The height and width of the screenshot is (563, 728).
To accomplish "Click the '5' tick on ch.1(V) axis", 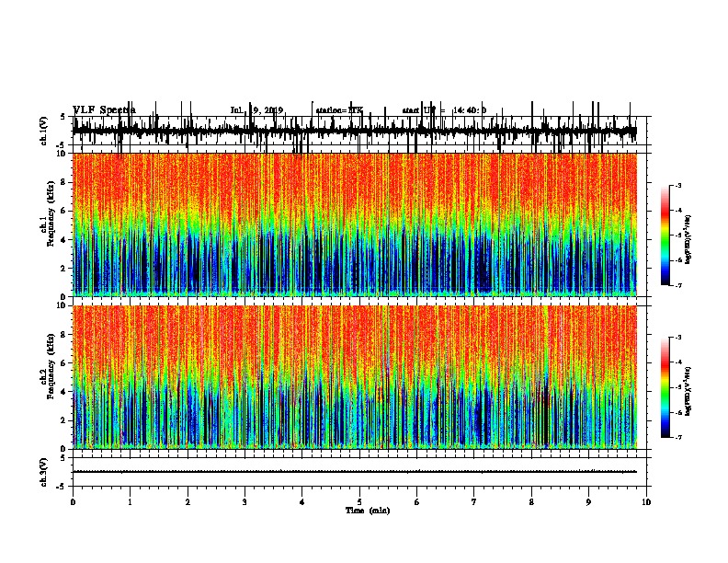I will [x=63, y=117].
